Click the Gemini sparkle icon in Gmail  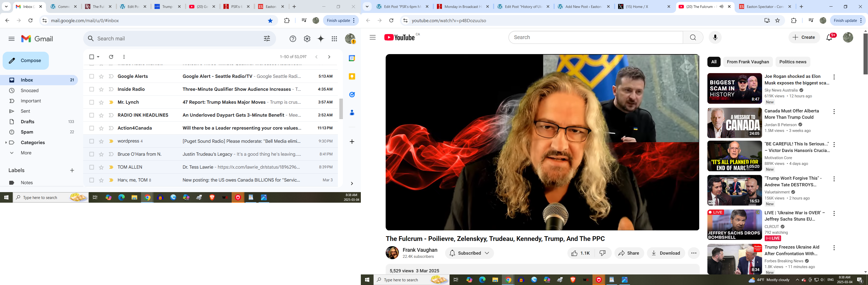[320, 39]
